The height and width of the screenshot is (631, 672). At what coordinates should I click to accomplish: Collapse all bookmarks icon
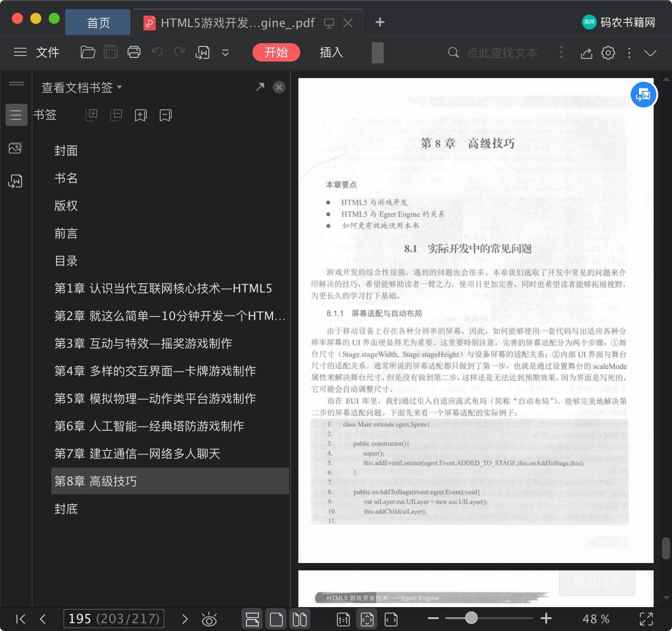(116, 115)
